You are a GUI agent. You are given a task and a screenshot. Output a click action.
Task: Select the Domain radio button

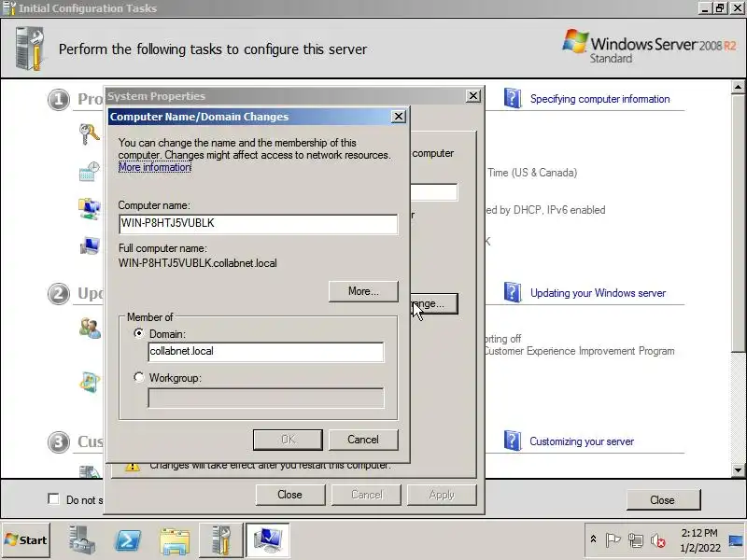138,333
